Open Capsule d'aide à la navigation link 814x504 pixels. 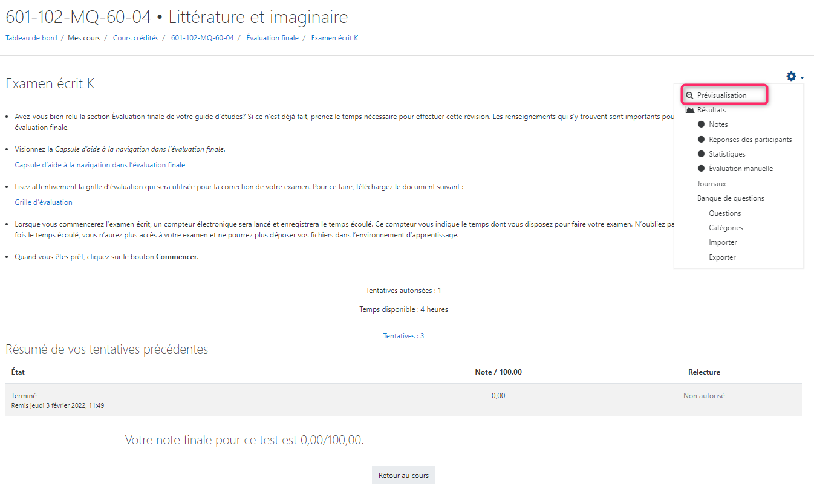[100, 165]
